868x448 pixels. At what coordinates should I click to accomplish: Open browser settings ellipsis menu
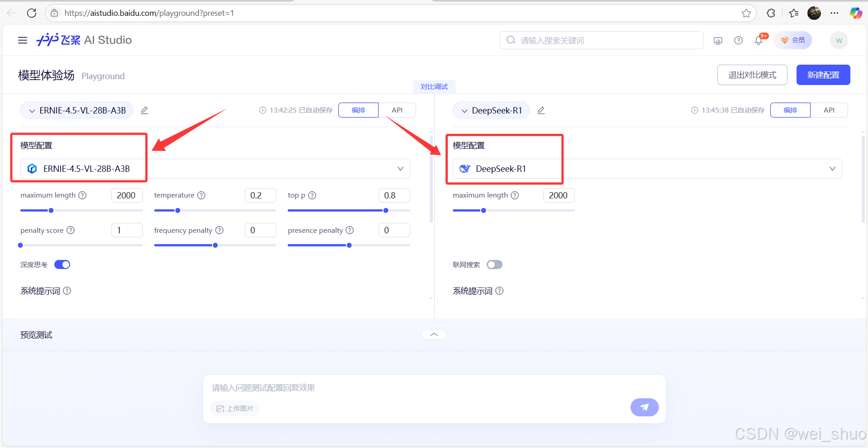click(x=835, y=13)
